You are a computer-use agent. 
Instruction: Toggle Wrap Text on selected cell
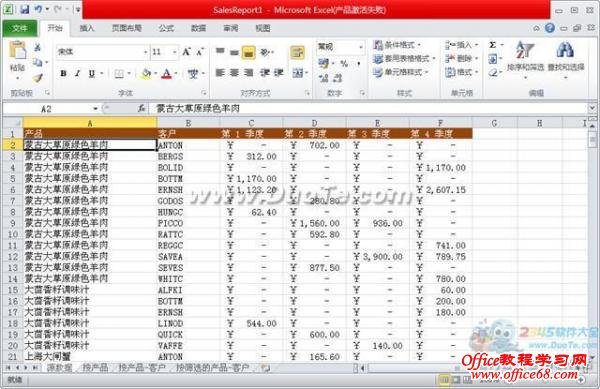(297, 52)
